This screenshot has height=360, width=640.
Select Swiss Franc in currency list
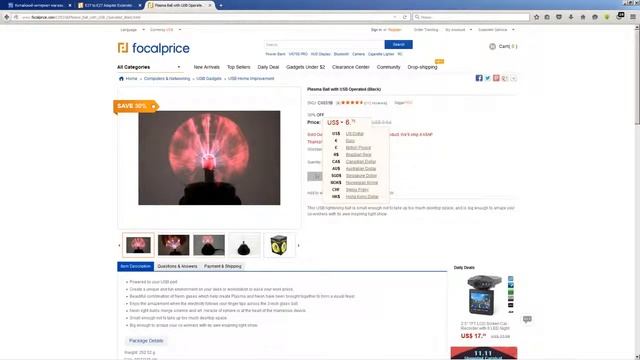click(357, 190)
